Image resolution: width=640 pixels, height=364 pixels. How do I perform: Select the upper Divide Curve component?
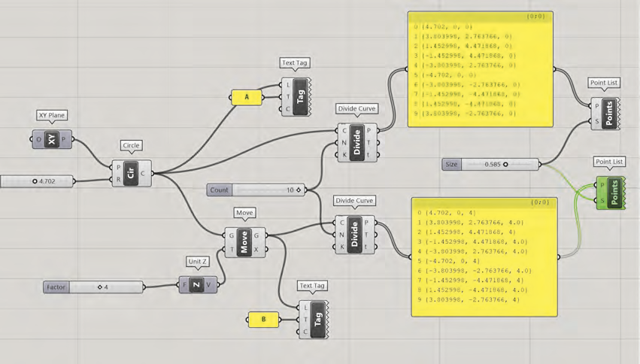pos(357,141)
